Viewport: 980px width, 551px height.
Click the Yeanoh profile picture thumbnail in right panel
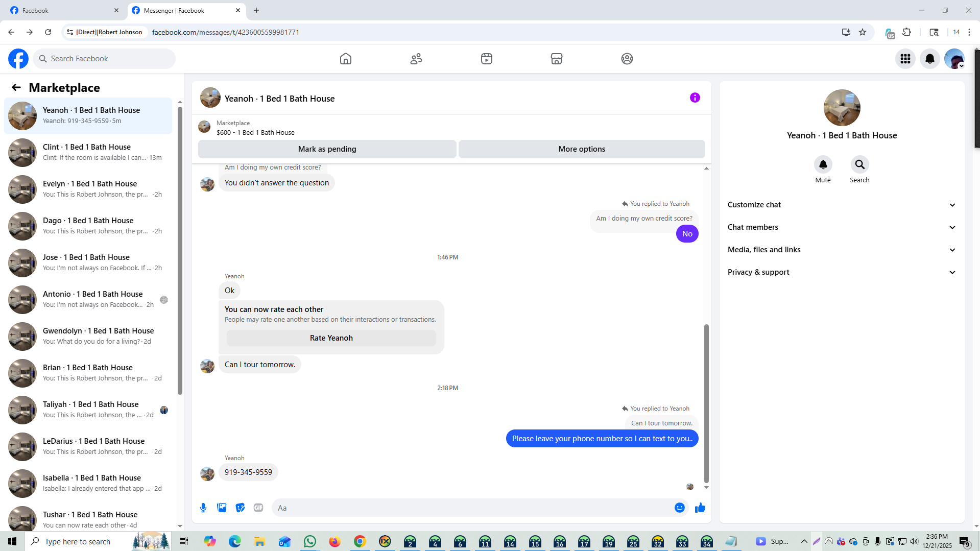[x=842, y=108]
